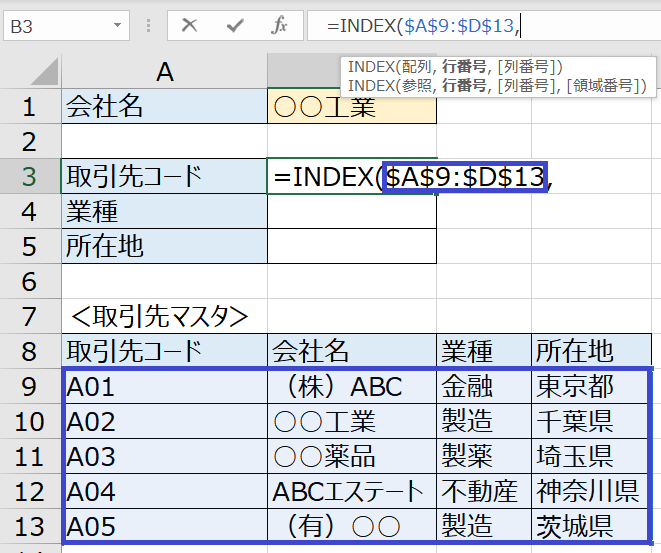Click the 所在地 header in row 8
The height and width of the screenshot is (553, 661).
[x=591, y=351]
